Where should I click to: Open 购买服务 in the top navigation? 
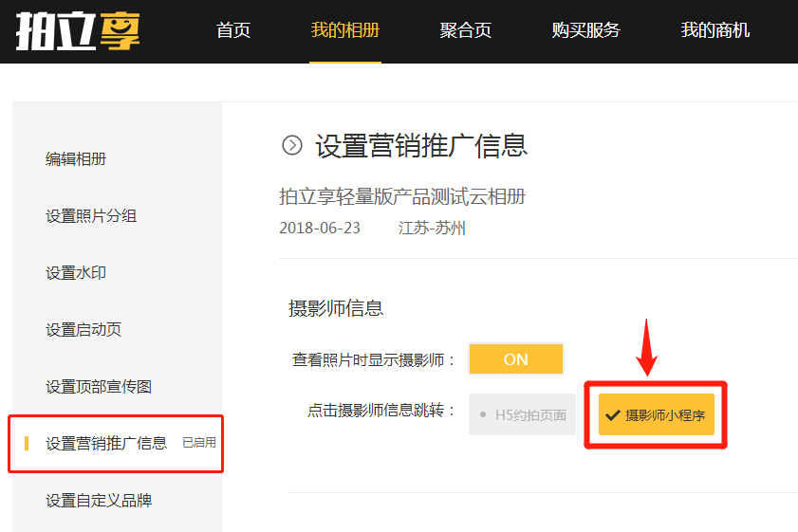click(586, 30)
